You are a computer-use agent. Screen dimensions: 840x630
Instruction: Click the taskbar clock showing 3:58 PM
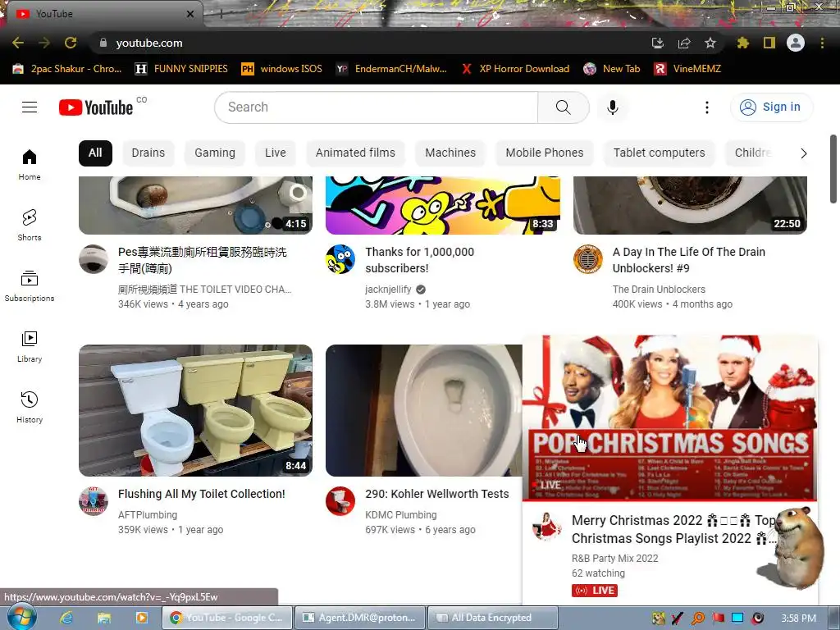[798, 619]
